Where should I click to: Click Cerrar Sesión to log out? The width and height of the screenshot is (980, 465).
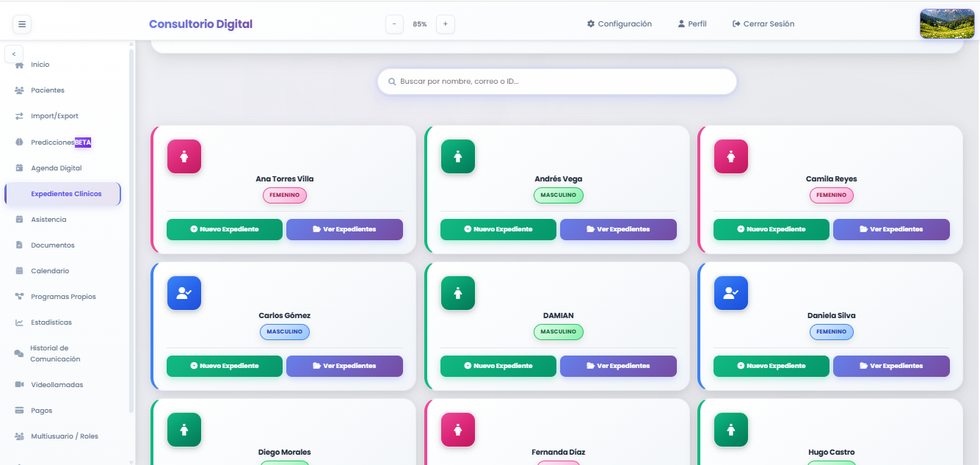click(763, 24)
